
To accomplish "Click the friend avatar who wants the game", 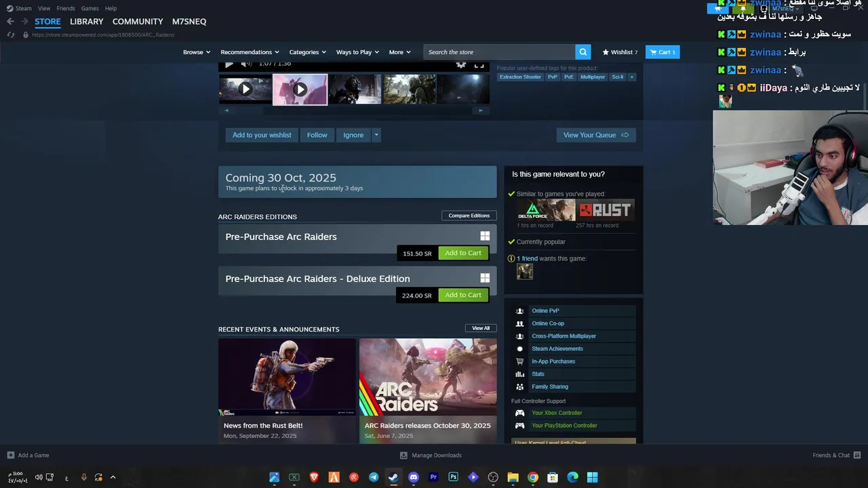I will (x=525, y=271).
